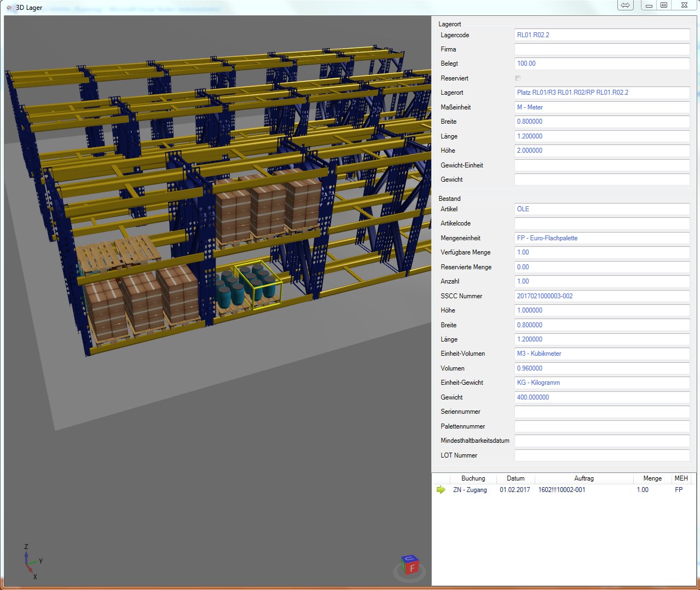Click the SSCC Nummer field
Screen dimensions: 700x590
[x=601, y=296]
